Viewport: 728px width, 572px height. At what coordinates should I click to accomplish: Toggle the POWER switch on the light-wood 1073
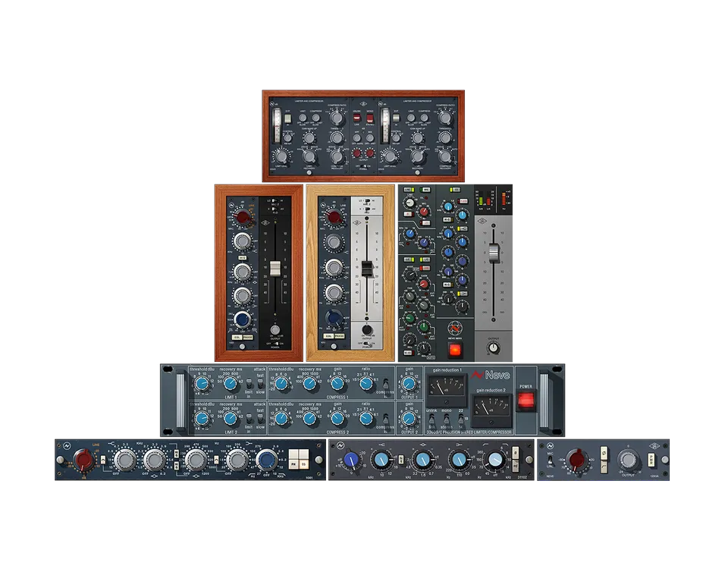[x=367, y=343]
